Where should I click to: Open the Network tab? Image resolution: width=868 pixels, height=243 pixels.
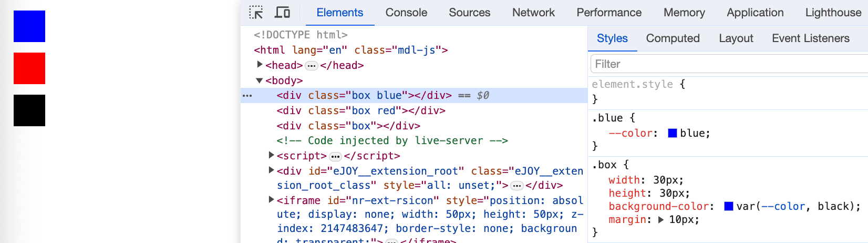(x=533, y=13)
